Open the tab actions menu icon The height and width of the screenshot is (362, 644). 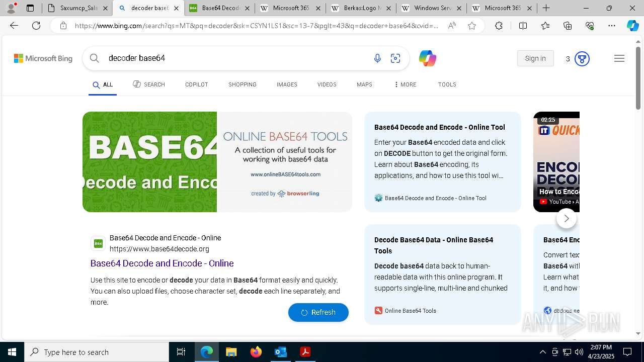click(x=30, y=8)
